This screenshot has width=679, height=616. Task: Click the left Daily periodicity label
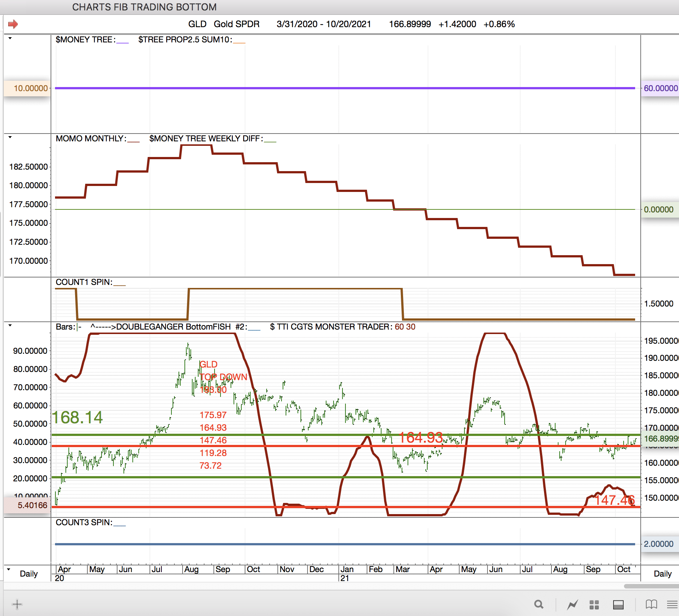click(x=29, y=574)
